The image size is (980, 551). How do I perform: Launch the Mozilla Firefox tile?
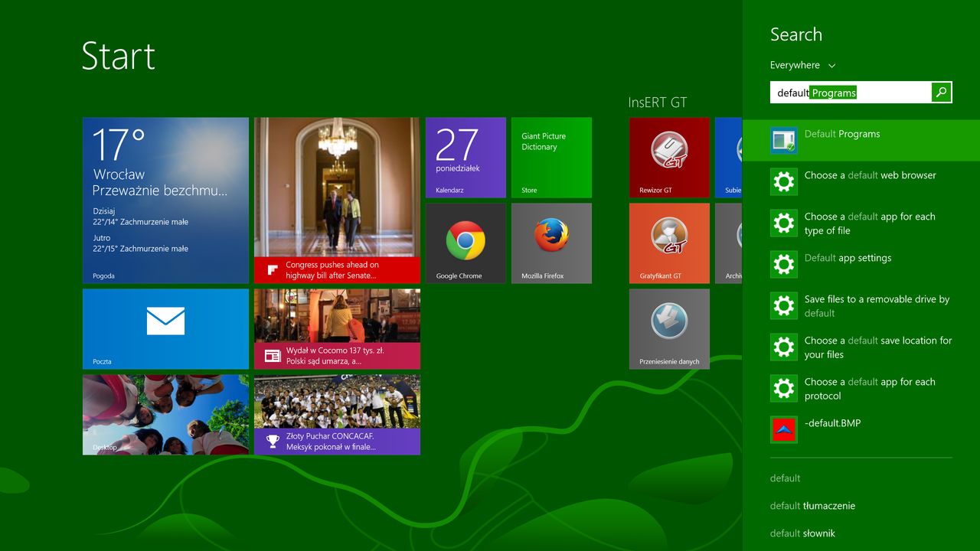551,243
